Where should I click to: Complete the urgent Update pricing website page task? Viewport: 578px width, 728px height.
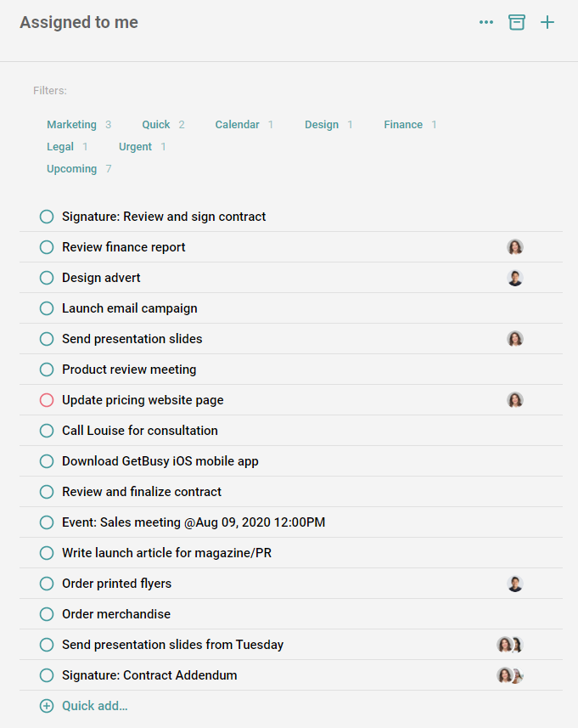[x=47, y=399]
